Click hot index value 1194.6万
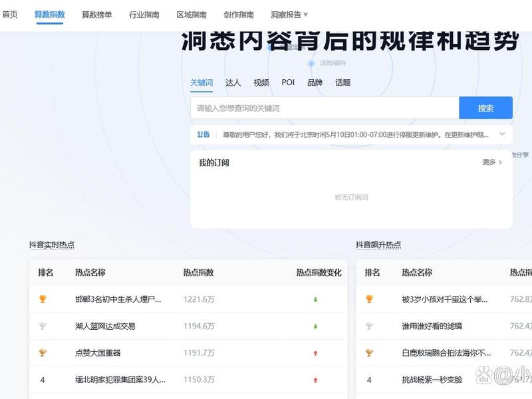Viewport: 532px width, 399px height. [x=199, y=326]
